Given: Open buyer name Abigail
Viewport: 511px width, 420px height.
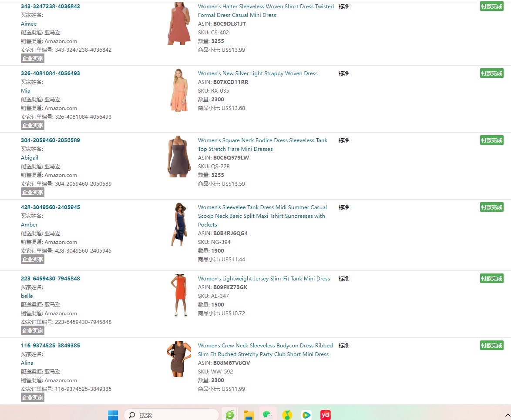Looking at the screenshot, I should [30, 157].
